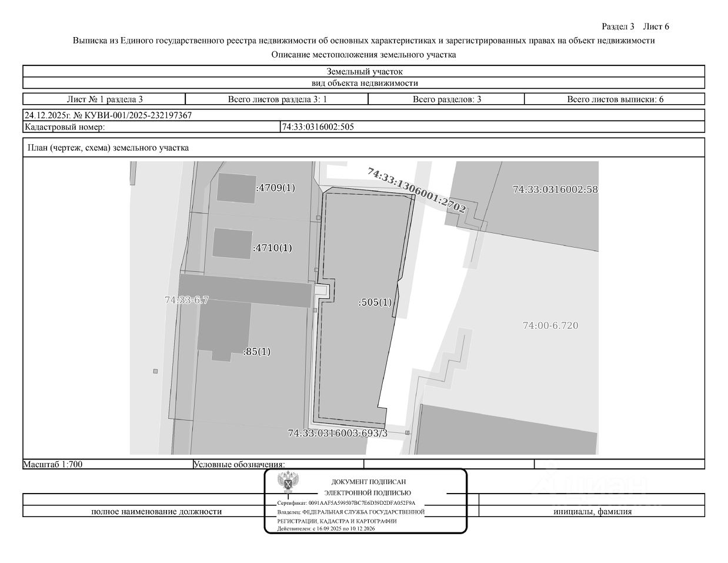Click the zone label 74:00-6.720

tap(550, 325)
